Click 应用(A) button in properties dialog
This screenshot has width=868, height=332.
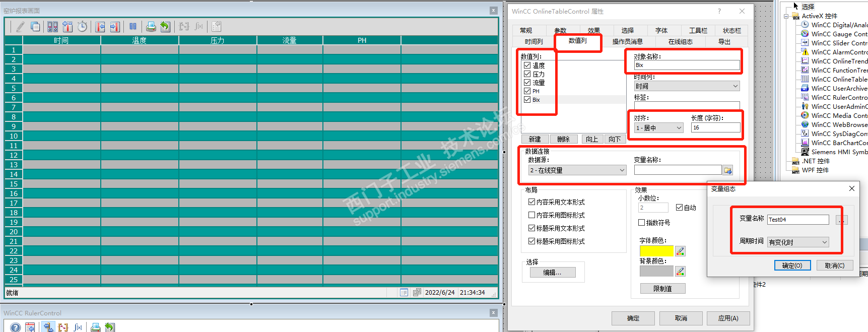coord(728,318)
